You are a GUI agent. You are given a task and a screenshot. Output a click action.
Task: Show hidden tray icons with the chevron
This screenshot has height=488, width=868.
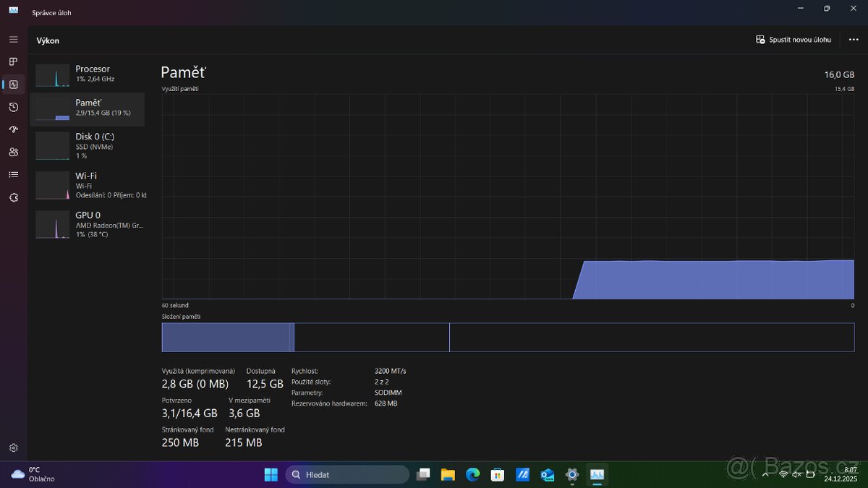click(x=765, y=475)
